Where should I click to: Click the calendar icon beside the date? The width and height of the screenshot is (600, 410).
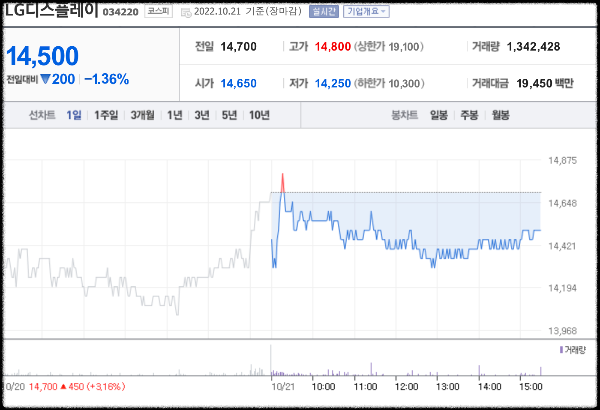click(x=186, y=13)
